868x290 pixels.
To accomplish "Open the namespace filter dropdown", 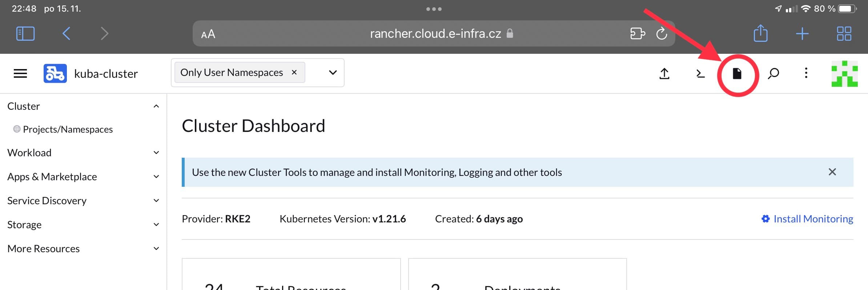I will [333, 73].
